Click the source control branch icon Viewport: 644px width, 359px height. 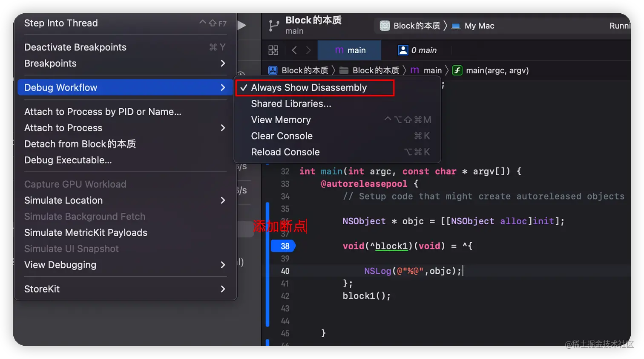tap(274, 26)
